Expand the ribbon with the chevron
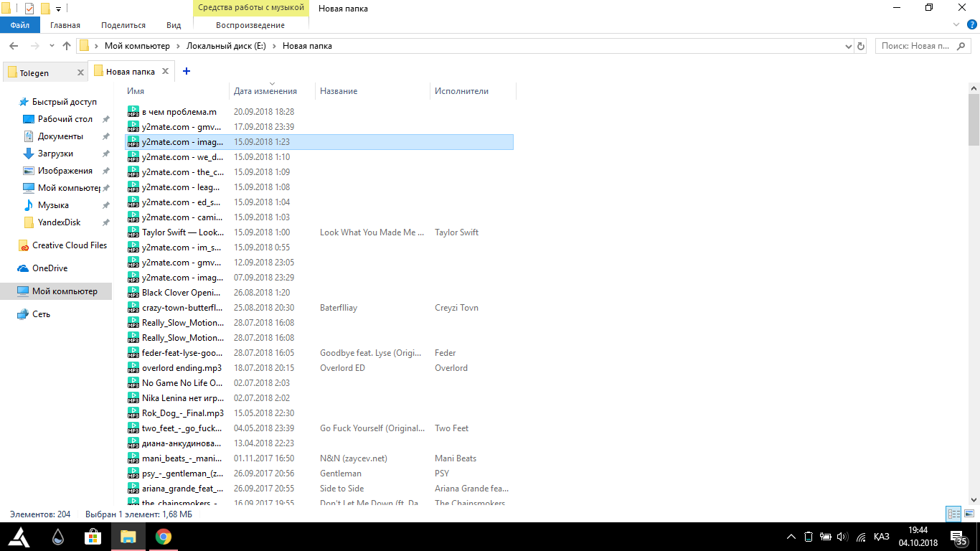Image resolution: width=980 pixels, height=551 pixels. coord(956,25)
